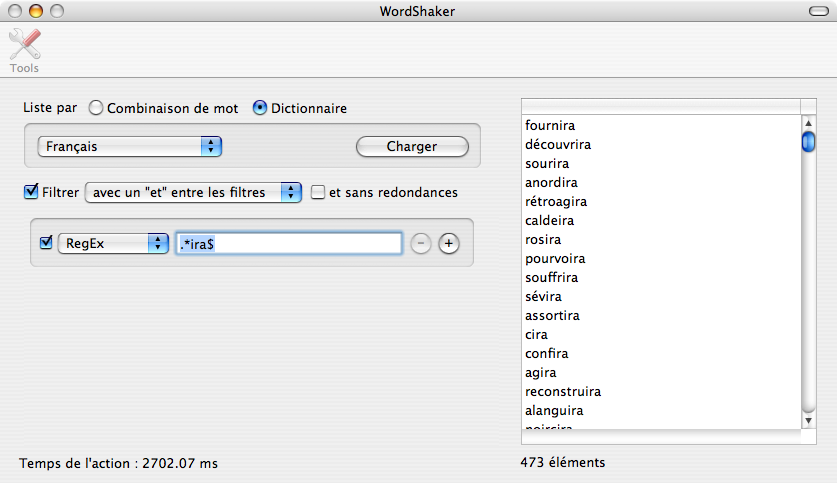Enable the et sans redondances checkbox
Image resolution: width=837 pixels, height=483 pixels.
point(318,192)
